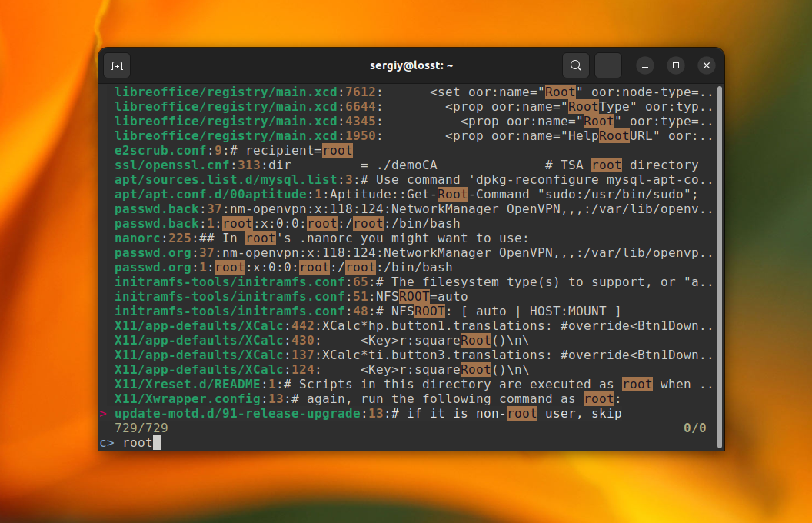Open the terminal hamburger menu

click(608, 65)
